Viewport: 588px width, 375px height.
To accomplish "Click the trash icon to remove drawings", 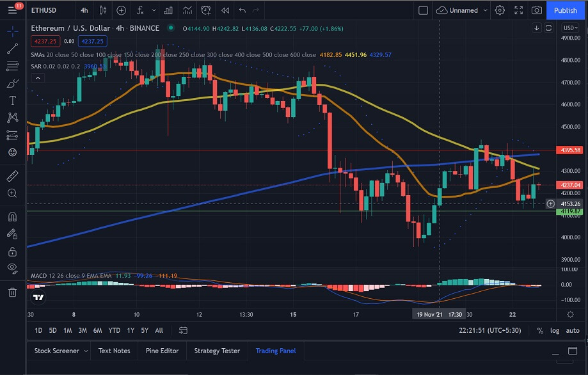I will 12,292.
